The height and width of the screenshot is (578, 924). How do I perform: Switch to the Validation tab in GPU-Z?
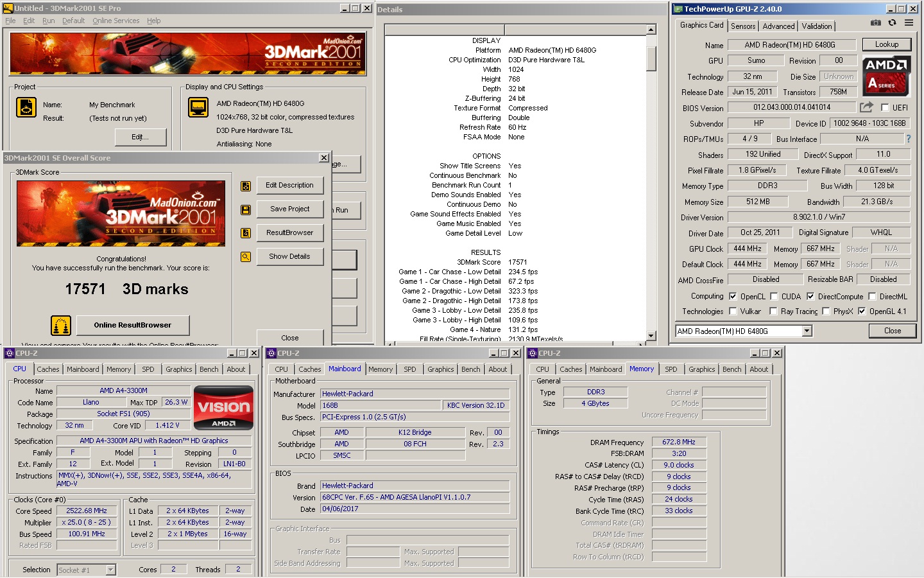[817, 26]
